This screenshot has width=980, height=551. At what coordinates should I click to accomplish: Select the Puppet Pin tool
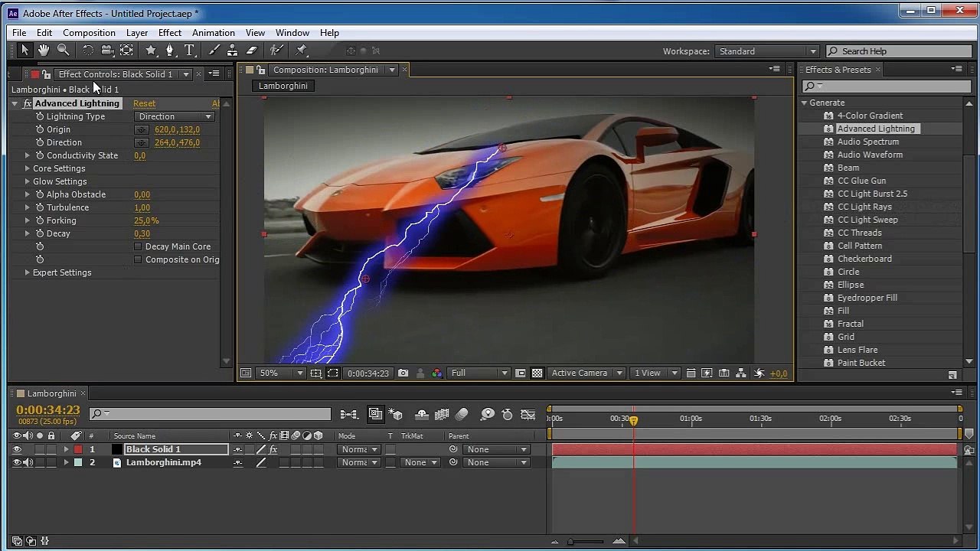301,51
